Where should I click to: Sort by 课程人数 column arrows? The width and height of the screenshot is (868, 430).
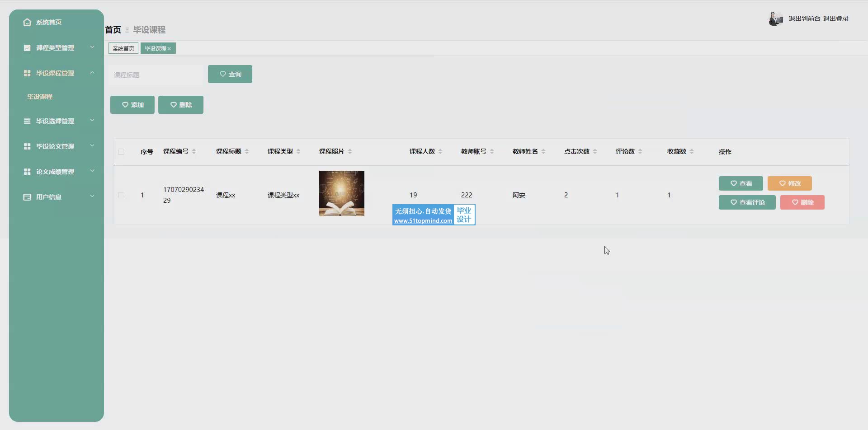[440, 151]
